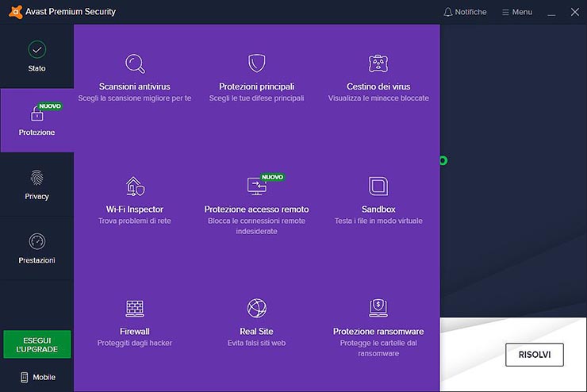Open Cestino dei virus icon
This screenshot has height=392, width=587.
(378, 63)
